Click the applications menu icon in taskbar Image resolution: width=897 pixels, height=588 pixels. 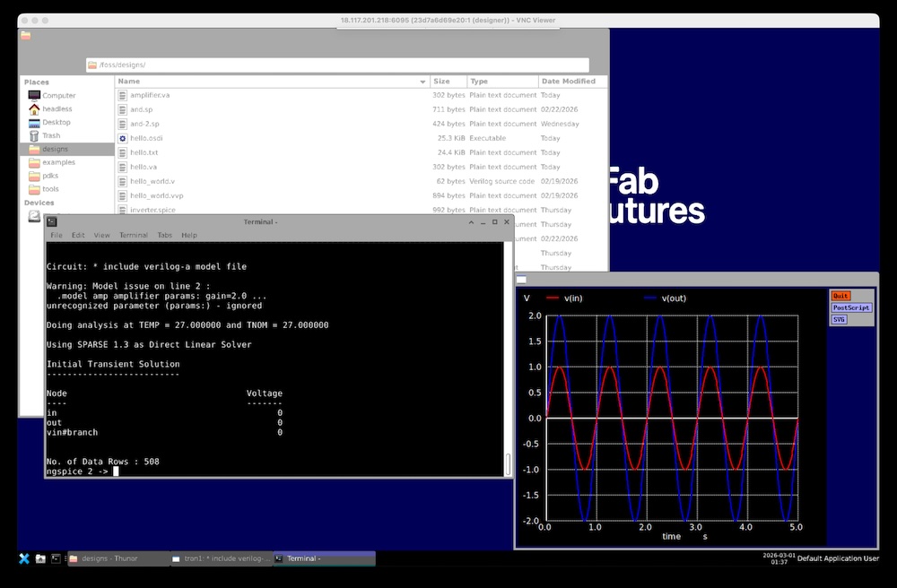click(24, 558)
